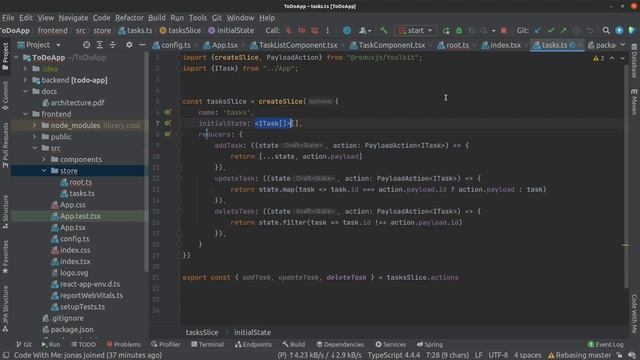Open the Code With Me call options menu
Screen dimensions: 640x360
[x=327, y=31]
